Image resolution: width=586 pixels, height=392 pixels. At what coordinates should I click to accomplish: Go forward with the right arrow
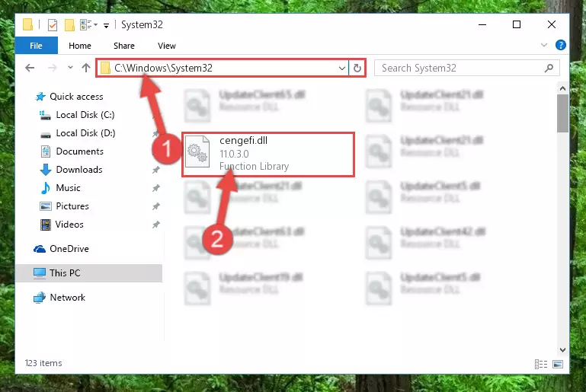point(53,68)
